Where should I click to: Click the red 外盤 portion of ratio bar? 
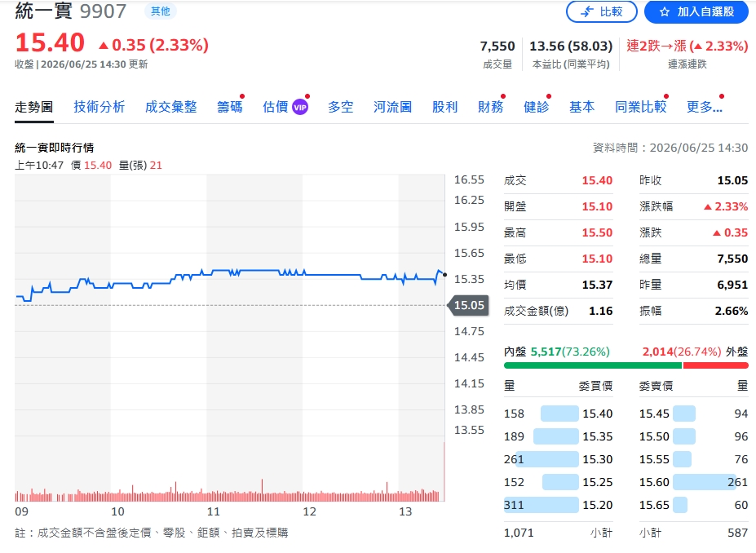715,365
